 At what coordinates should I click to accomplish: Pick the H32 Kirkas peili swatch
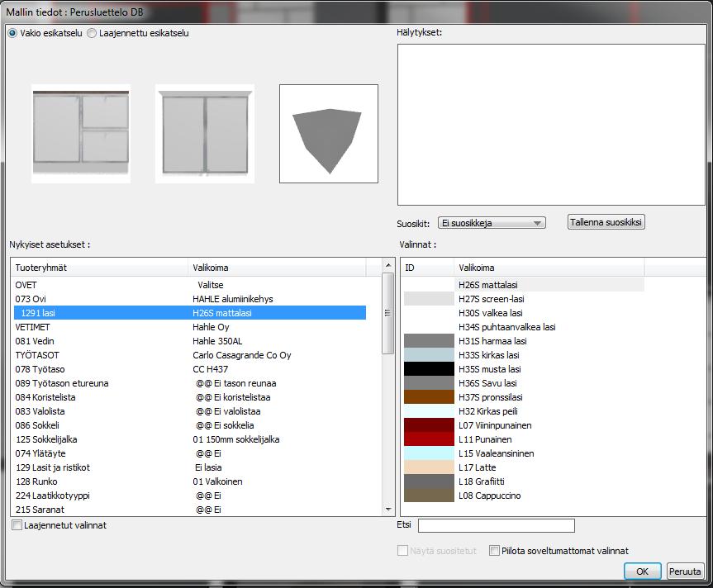(429, 411)
